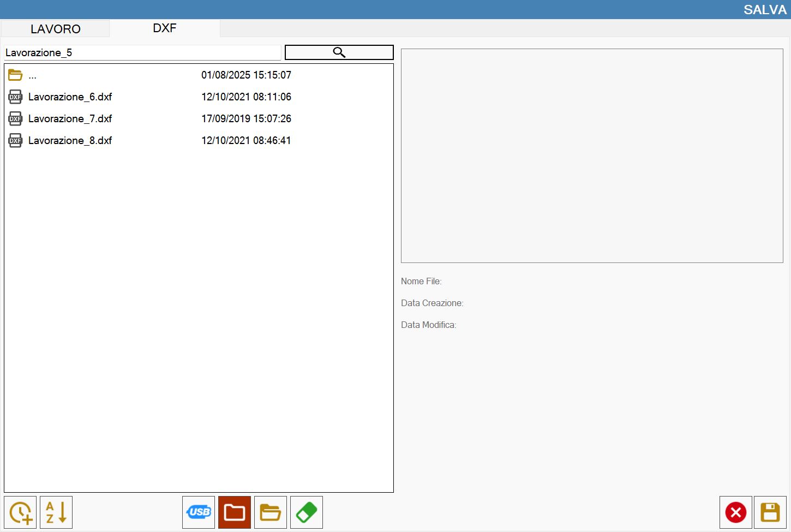Click the red X cancel button
Screen dimensions: 791x532
(x=736, y=512)
